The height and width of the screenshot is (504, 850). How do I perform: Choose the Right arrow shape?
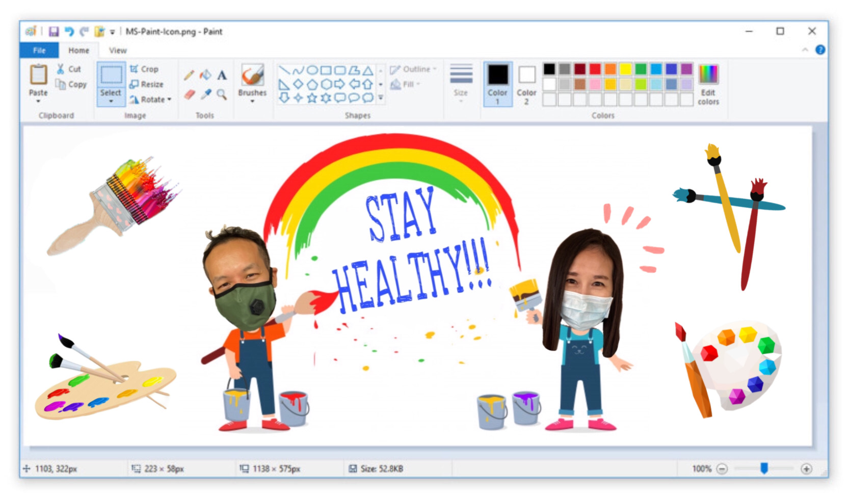click(339, 84)
